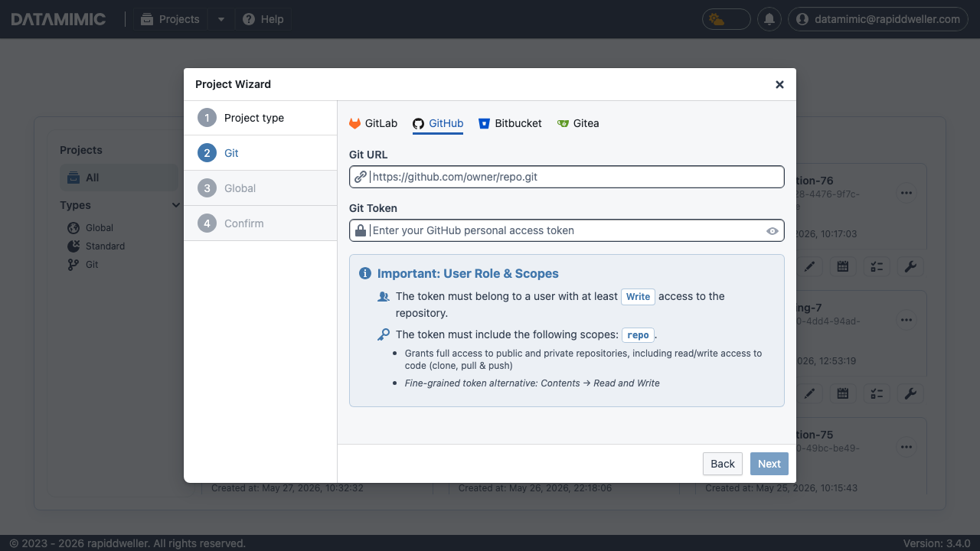Click task list icon on the -76 project card
980x551 pixels.
click(x=877, y=266)
